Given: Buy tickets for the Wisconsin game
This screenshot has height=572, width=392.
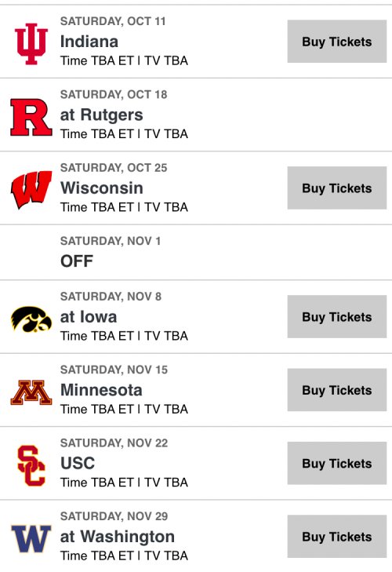Looking at the screenshot, I should click(x=336, y=188).
